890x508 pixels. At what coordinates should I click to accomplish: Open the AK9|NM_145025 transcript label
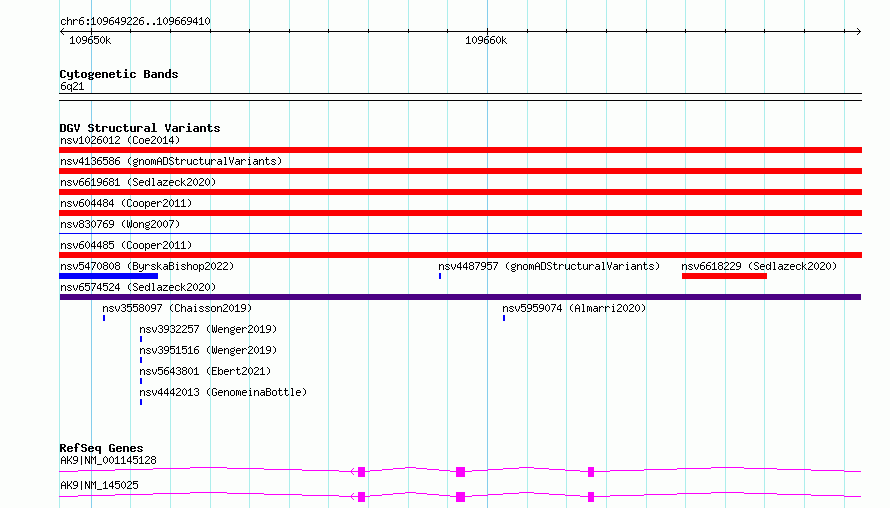99,485
